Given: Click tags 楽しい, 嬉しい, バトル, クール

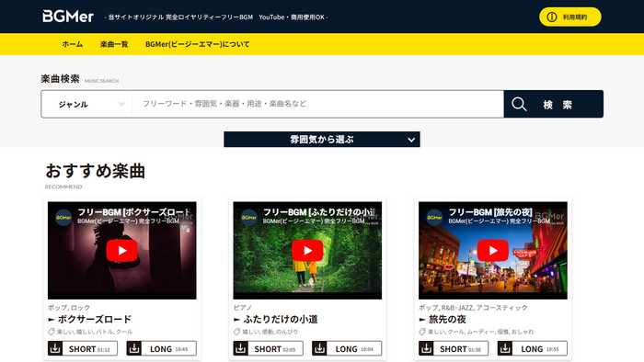Looking at the screenshot, I should coord(95,332).
